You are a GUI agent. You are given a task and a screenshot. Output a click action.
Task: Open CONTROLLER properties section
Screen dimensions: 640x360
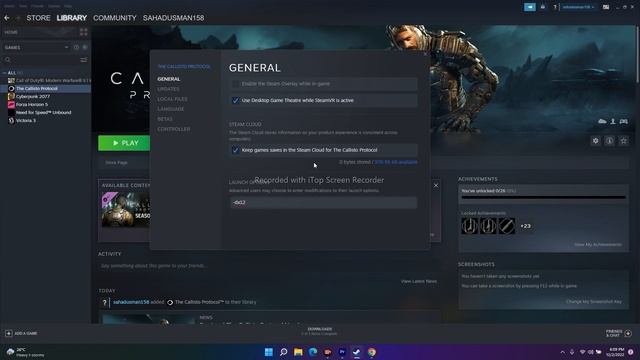pyautogui.click(x=173, y=129)
